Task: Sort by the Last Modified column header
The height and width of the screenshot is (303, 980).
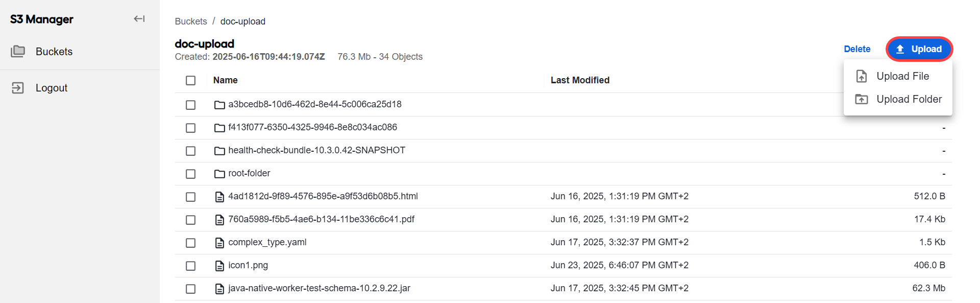Action: 580,80
